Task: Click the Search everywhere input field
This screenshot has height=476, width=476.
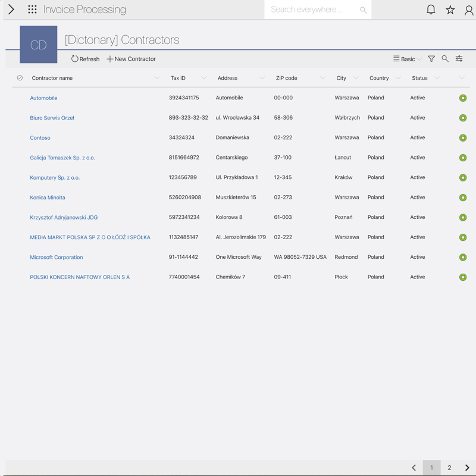Action: (x=312, y=10)
